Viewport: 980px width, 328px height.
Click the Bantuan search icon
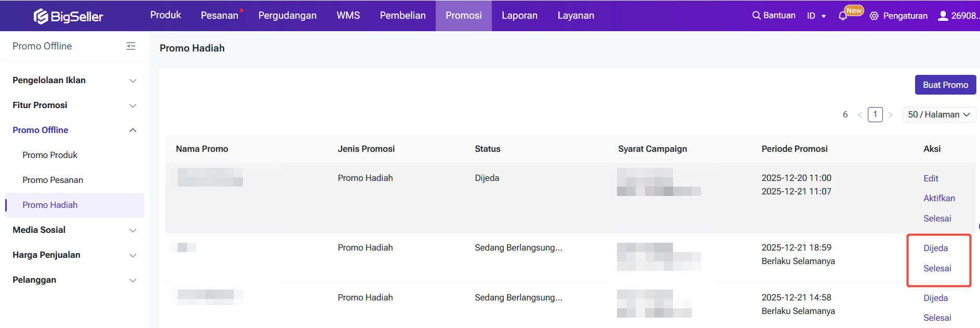click(756, 16)
